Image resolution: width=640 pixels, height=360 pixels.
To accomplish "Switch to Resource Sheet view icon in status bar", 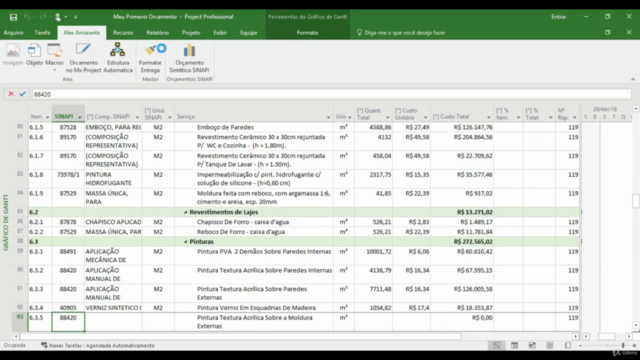I will point(550,345).
